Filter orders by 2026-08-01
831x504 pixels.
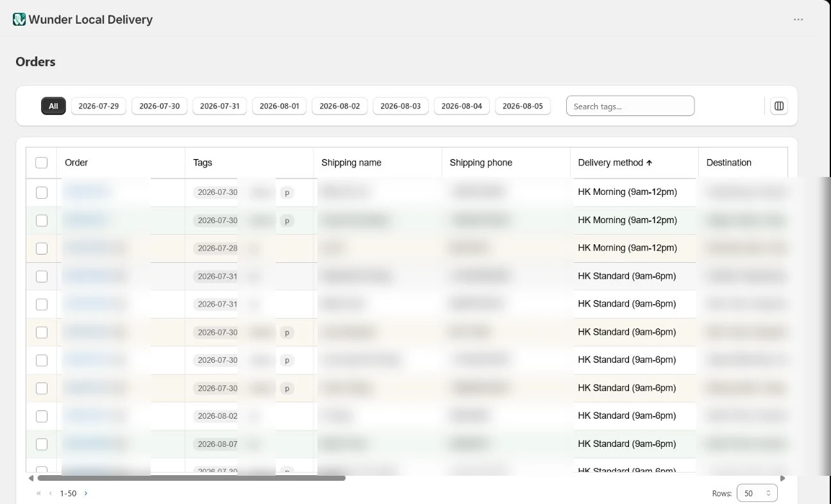[280, 106]
